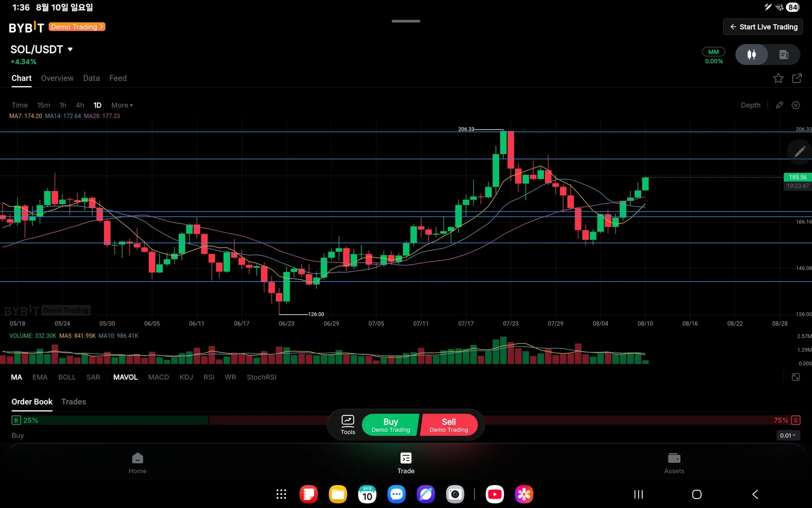Switch to the Data tab

[x=91, y=78]
